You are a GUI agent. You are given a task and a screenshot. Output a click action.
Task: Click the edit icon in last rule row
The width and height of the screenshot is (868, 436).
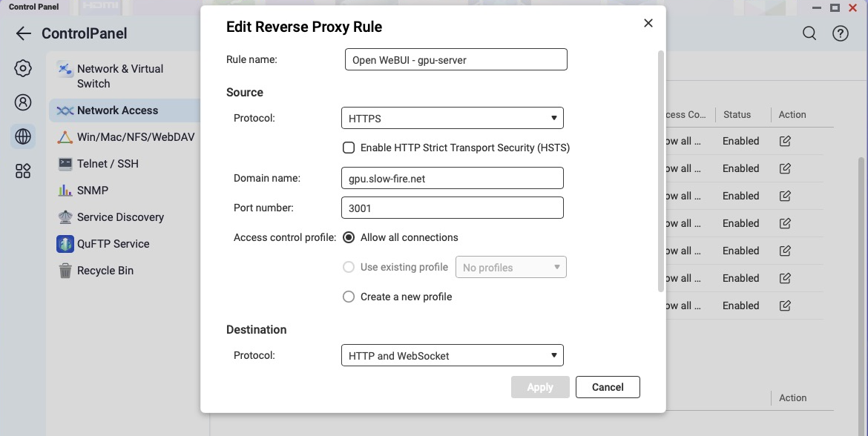tap(785, 305)
